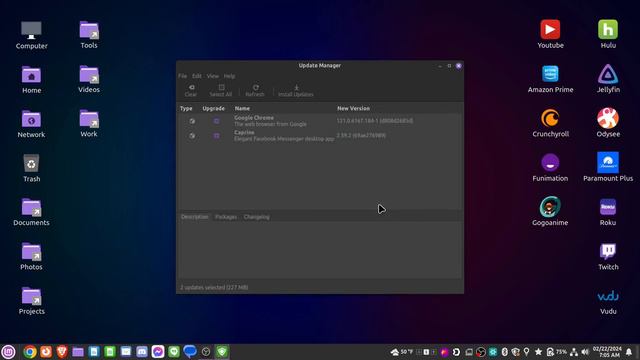Open the notifications bell icon
The width and height of the screenshot is (640, 360).
pos(629,351)
